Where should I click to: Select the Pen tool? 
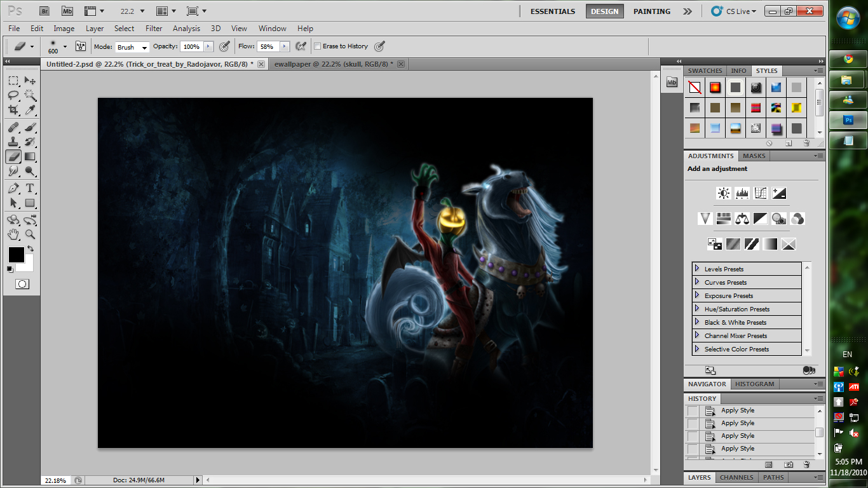tap(13, 189)
